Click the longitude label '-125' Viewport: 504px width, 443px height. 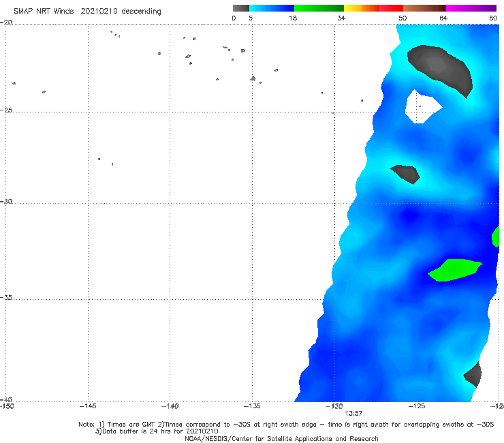point(417,406)
